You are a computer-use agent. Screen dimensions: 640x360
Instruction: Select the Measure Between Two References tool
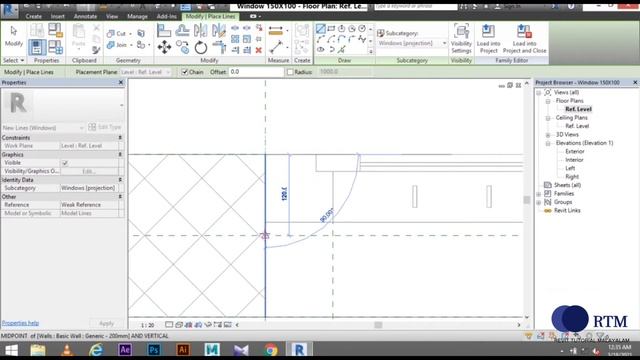pyautogui.click(x=276, y=47)
